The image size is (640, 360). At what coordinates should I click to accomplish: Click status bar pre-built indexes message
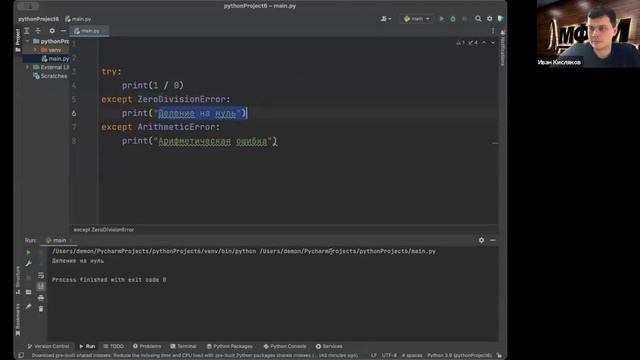click(x=195, y=356)
